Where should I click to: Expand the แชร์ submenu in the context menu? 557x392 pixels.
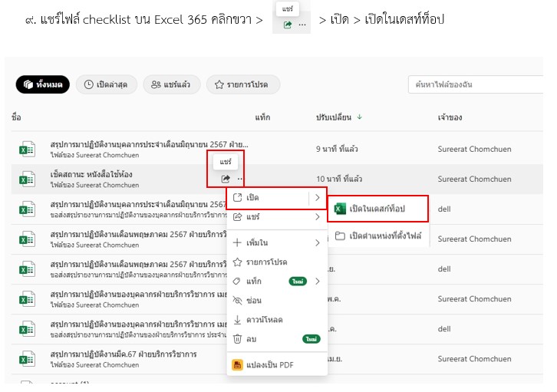317,217
